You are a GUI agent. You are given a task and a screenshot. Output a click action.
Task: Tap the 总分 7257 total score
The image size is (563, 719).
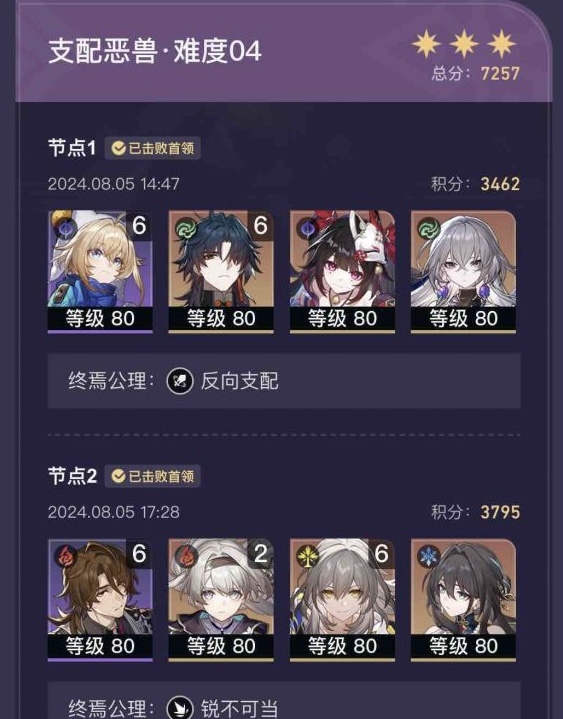pos(475,73)
